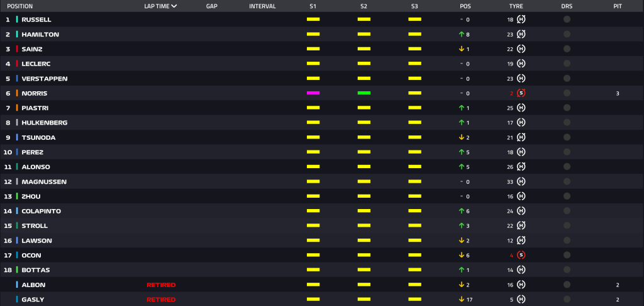Click the S1 column header
Viewport: 644px width, 306px height.
point(313,6)
